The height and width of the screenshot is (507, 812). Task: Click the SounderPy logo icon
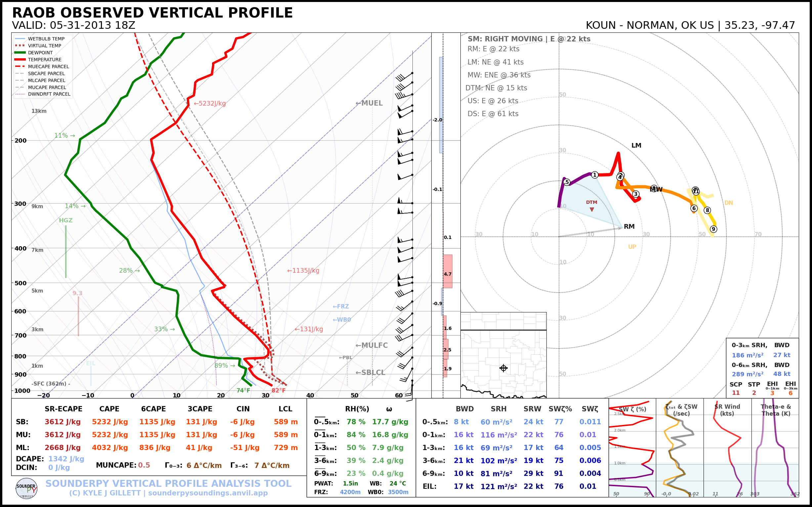(x=26, y=488)
